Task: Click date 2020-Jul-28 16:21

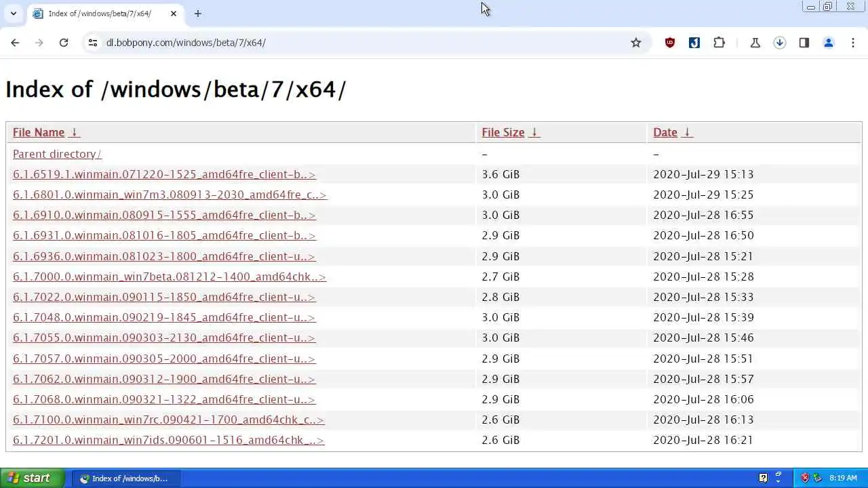Action: click(703, 440)
